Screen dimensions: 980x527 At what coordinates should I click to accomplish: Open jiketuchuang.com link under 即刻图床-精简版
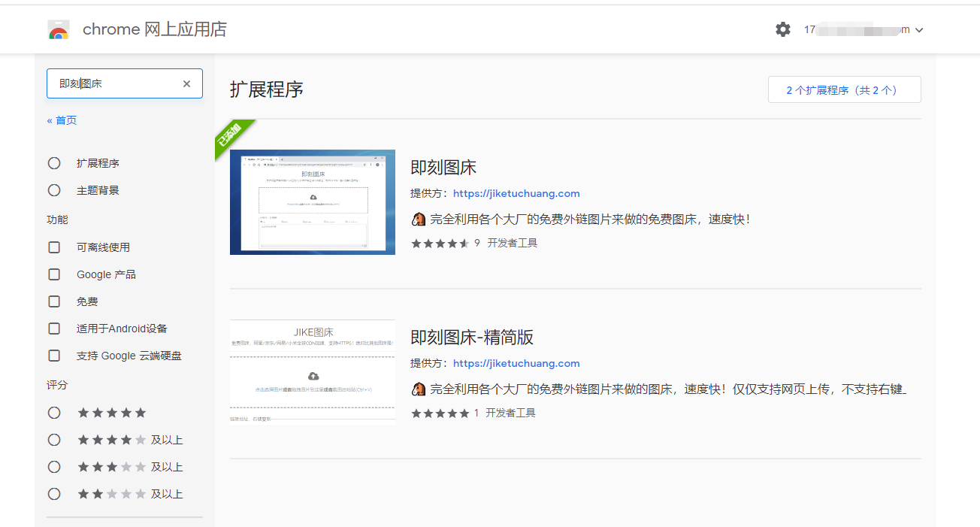516,363
